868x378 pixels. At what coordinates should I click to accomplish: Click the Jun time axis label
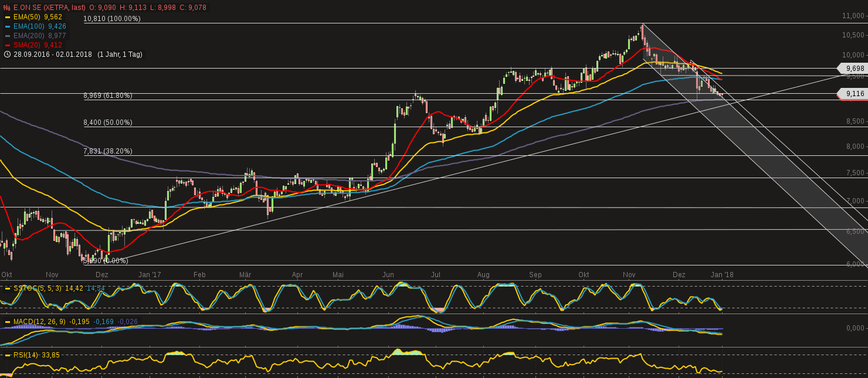(x=388, y=274)
